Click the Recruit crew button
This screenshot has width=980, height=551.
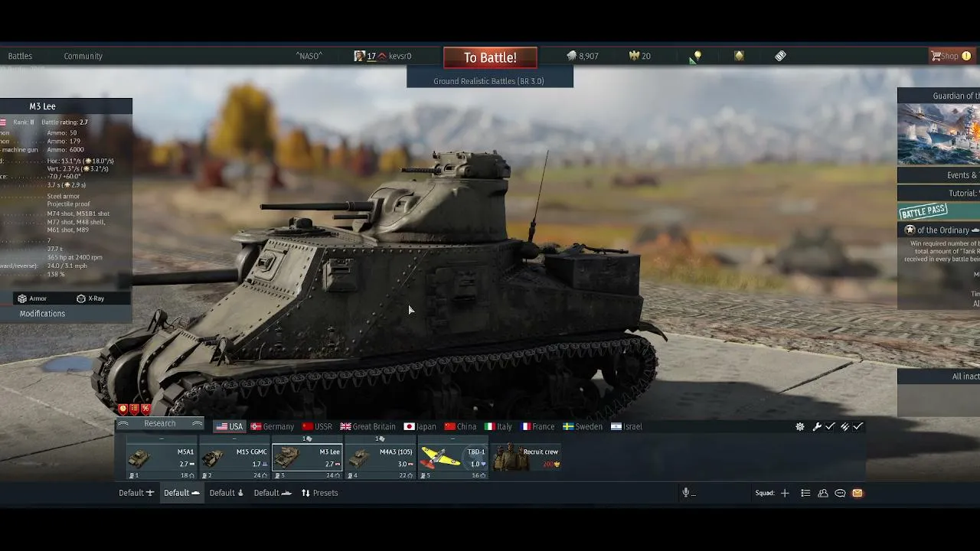(526, 458)
